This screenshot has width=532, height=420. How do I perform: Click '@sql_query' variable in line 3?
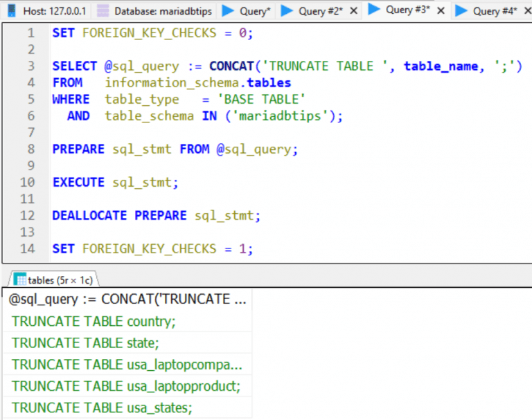(x=142, y=66)
